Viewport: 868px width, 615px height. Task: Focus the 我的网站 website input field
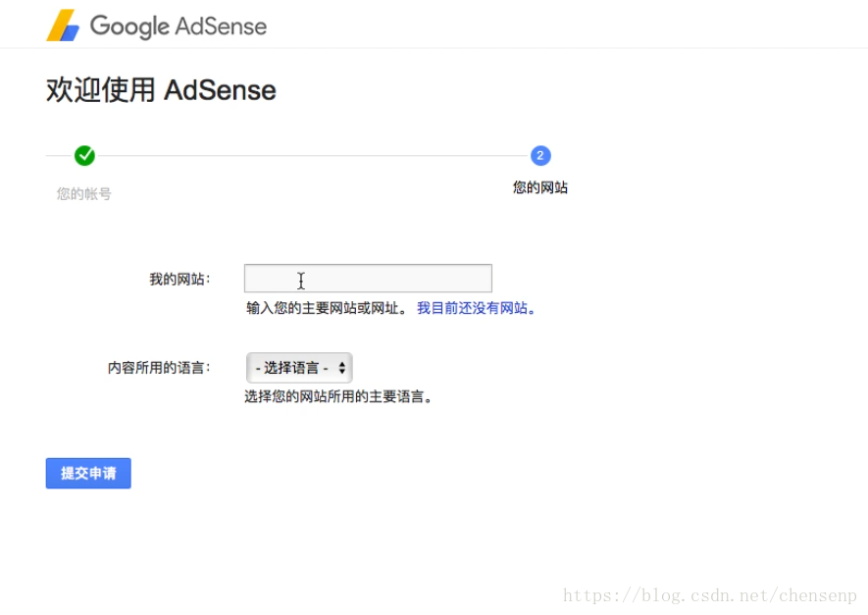[x=368, y=279]
